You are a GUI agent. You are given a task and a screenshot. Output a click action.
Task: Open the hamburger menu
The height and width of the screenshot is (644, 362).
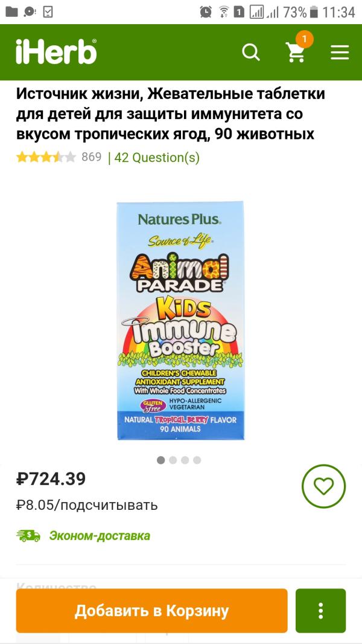(340, 53)
